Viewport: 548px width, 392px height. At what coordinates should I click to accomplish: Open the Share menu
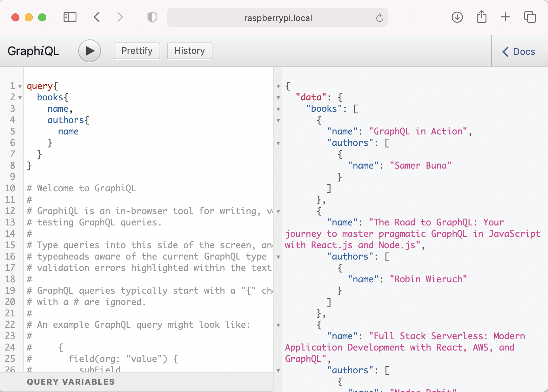coord(481,17)
